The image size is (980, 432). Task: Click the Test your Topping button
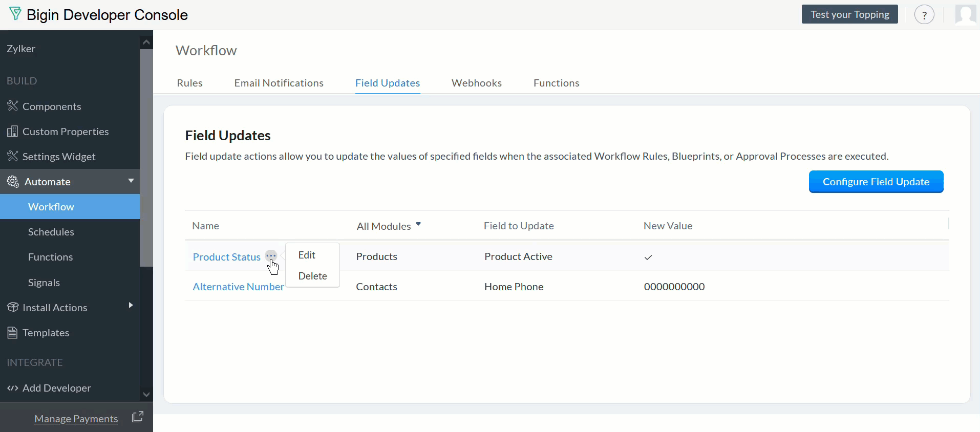849,14
